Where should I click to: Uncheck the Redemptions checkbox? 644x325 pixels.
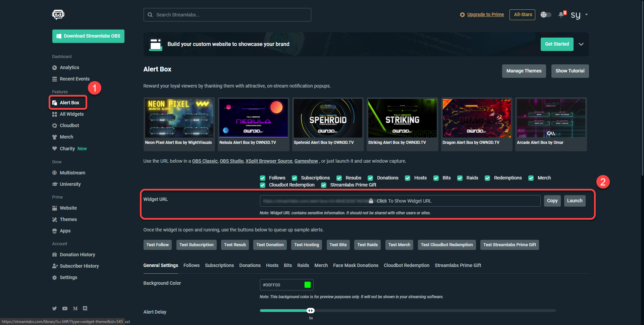click(487, 178)
